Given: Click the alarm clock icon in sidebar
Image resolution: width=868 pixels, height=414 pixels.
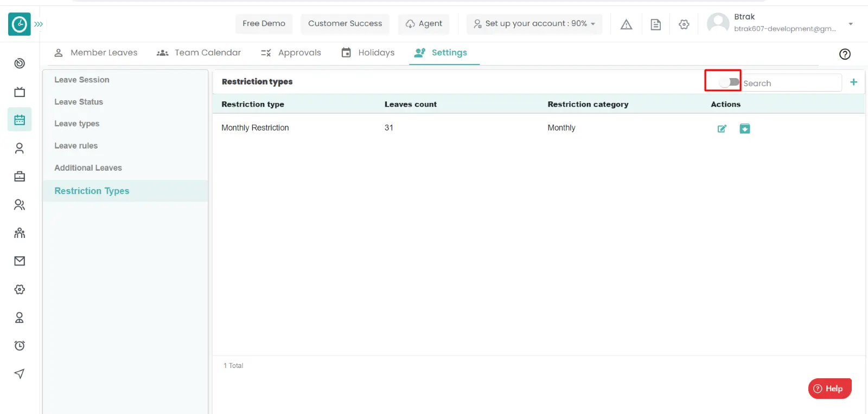Looking at the screenshot, I should pyautogui.click(x=20, y=346).
